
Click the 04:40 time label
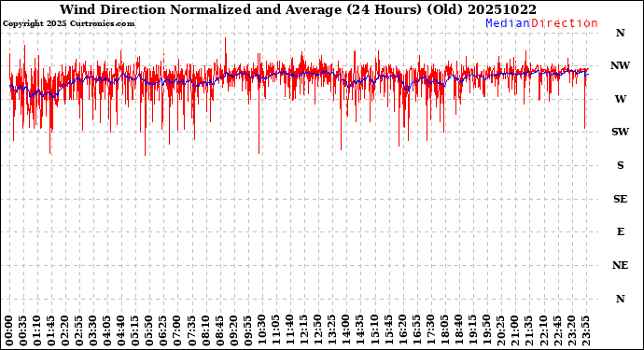(121, 330)
